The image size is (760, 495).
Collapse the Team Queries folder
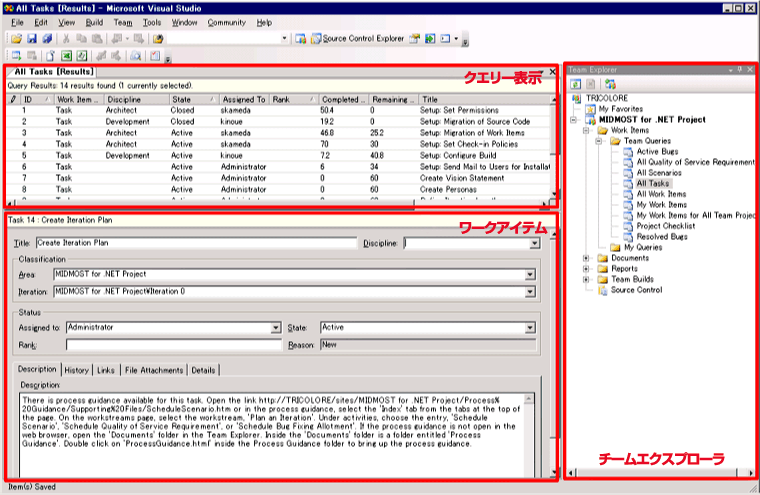pos(599,141)
